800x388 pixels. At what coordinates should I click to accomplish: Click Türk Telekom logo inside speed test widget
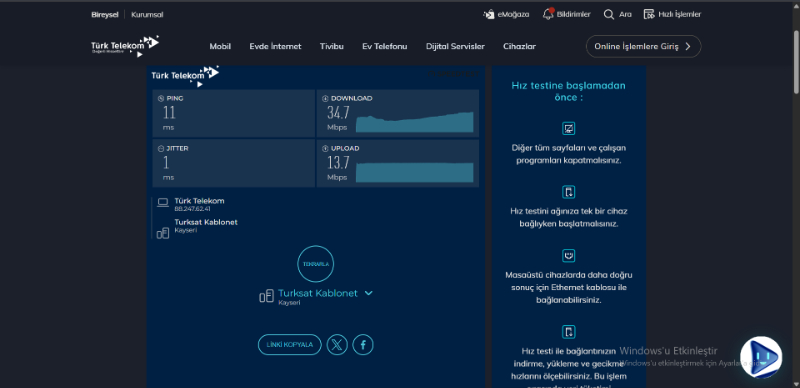(185, 76)
